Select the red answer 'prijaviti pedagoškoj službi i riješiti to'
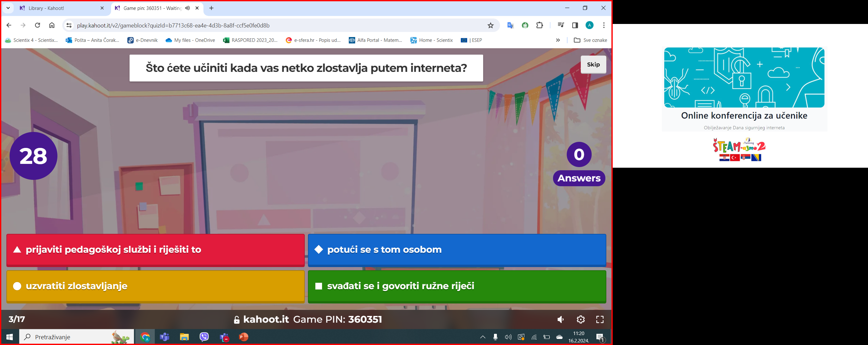The image size is (868, 345). [x=155, y=250]
